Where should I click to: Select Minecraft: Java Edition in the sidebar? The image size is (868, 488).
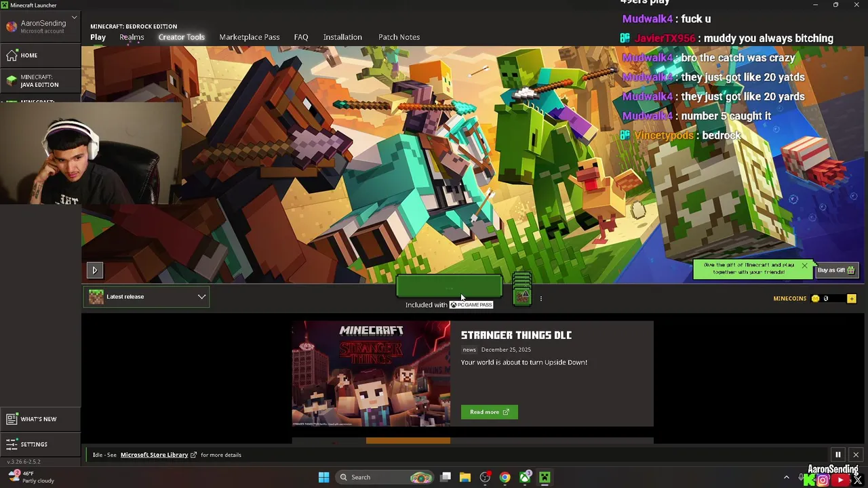(x=41, y=81)
